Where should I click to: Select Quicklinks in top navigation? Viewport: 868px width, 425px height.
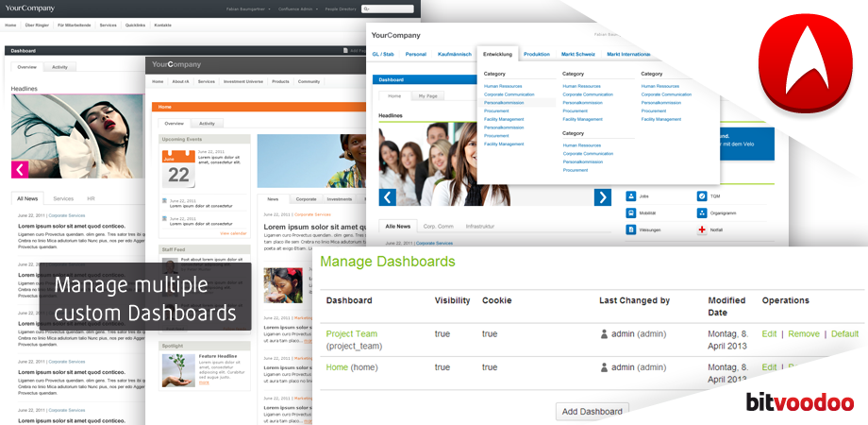coord(135,25)
